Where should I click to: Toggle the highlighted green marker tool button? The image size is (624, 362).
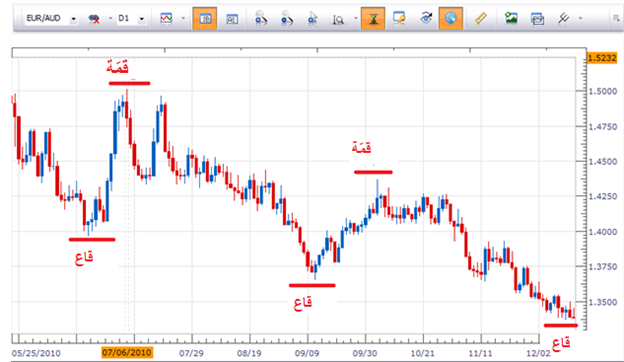coord(373,18)
